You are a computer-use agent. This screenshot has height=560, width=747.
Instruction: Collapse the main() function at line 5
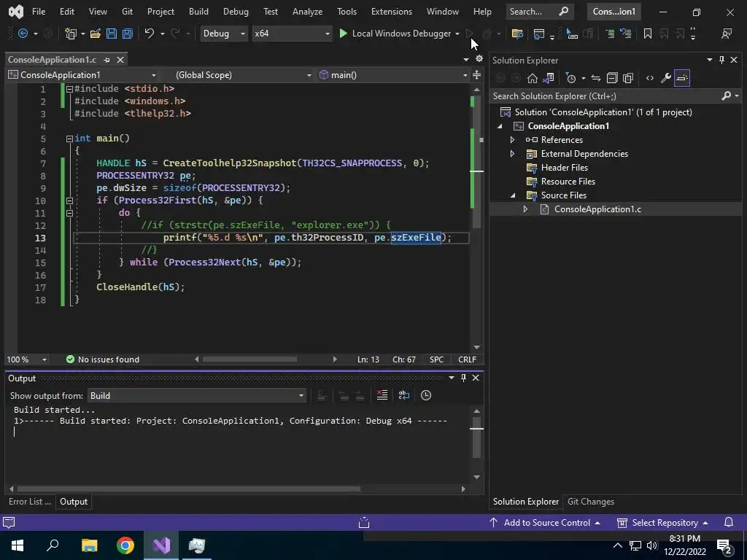tap(69, 139)
